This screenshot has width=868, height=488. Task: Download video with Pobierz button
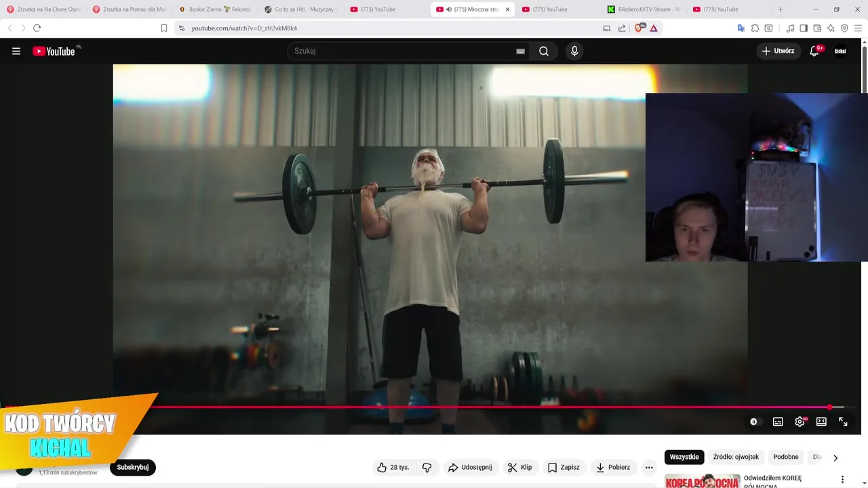pos(612,467)
